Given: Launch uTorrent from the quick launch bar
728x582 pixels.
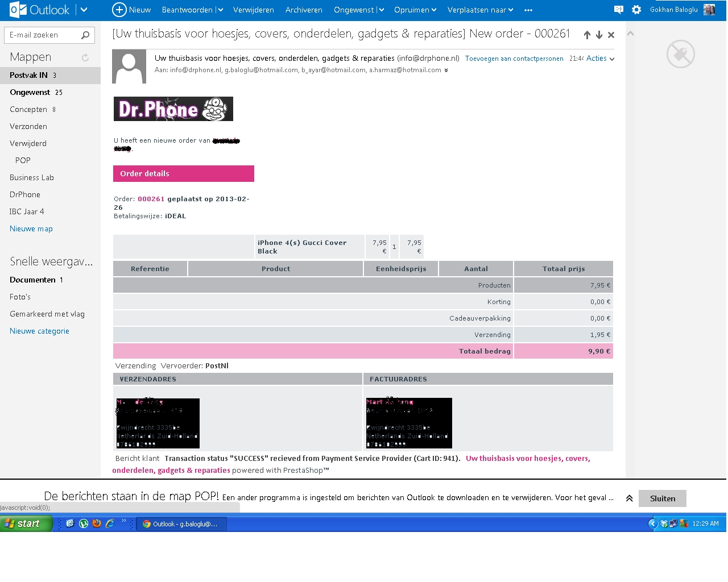Looking at the screenshot, I should (84, 523).
